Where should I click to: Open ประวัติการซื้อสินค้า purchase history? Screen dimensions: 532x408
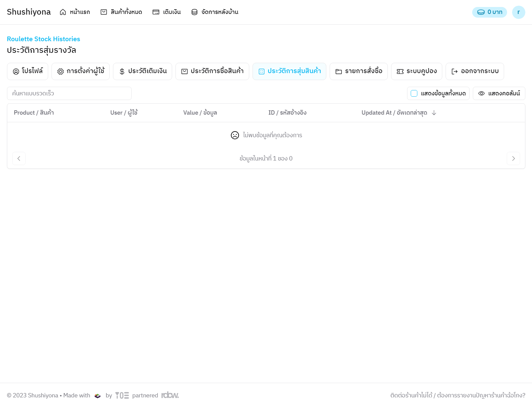coord(212,71)
